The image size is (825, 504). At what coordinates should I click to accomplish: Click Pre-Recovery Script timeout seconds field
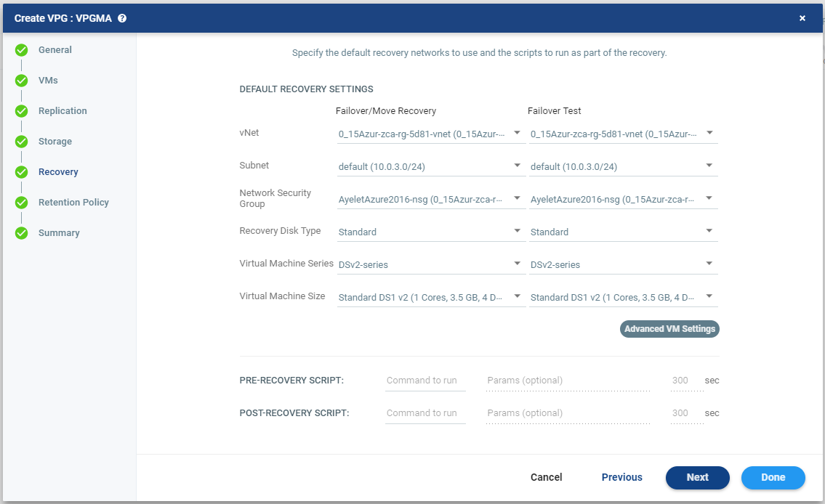(687, 381)
